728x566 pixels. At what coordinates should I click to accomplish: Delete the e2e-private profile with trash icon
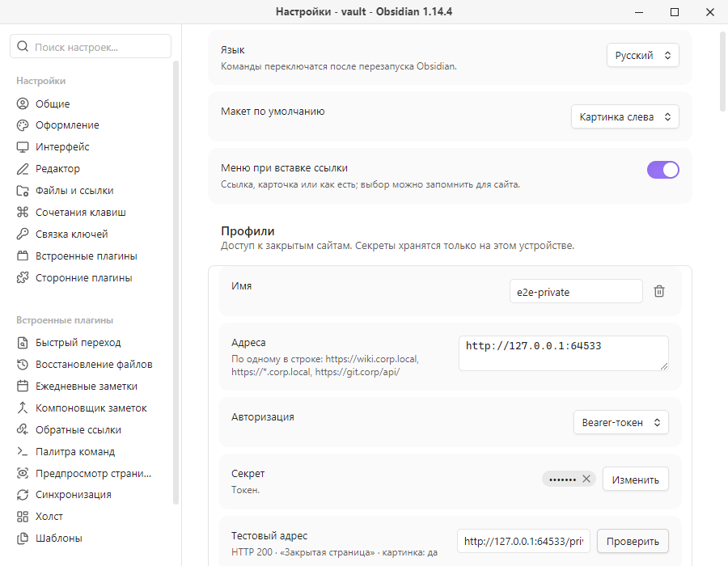[658, 291]
